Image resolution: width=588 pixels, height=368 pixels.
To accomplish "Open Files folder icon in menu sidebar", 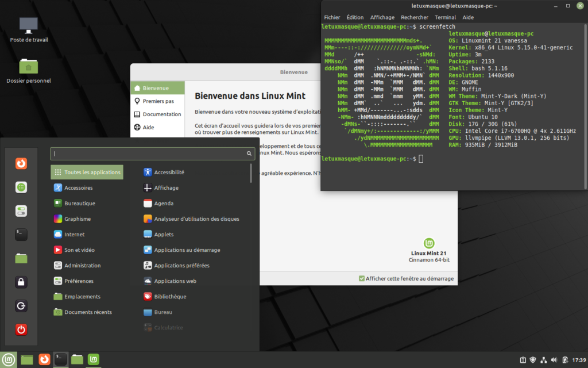I will (21, 258).
